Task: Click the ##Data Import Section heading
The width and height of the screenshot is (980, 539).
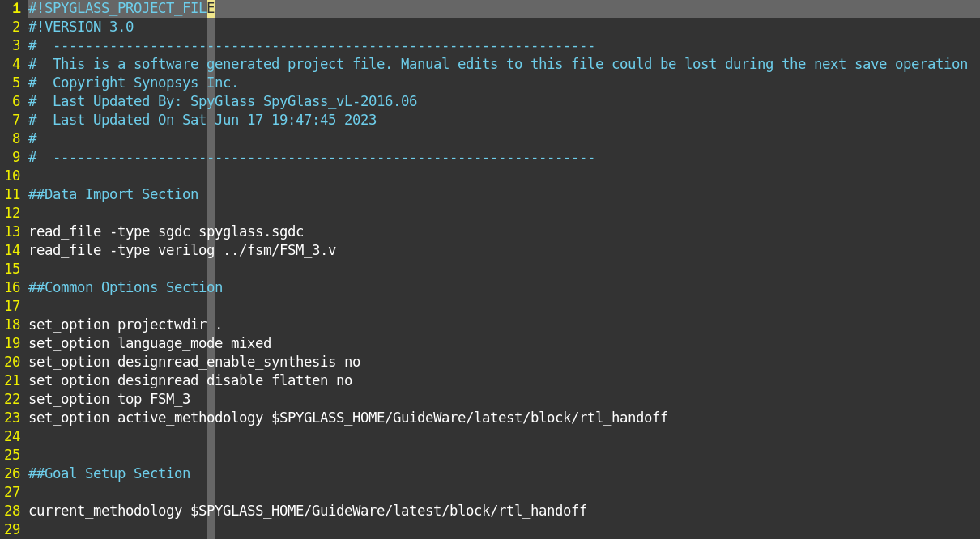Action: (x=113, y=194)
